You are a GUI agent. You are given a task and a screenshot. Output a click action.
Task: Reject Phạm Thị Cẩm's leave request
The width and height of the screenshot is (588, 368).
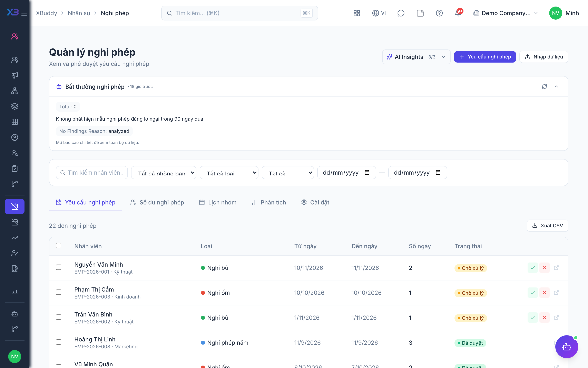coord(544,293)
